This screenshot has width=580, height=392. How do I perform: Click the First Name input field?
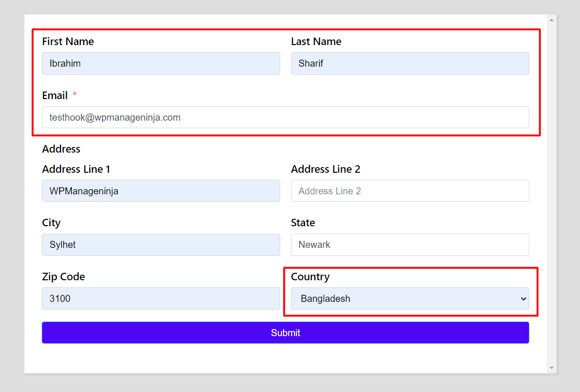click(x=161, y=63)
